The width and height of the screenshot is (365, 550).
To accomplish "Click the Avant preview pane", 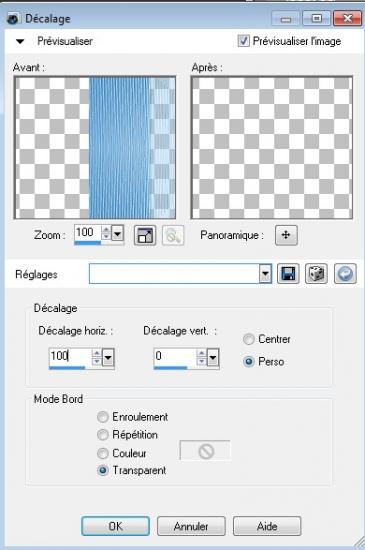I will (95, 148).
